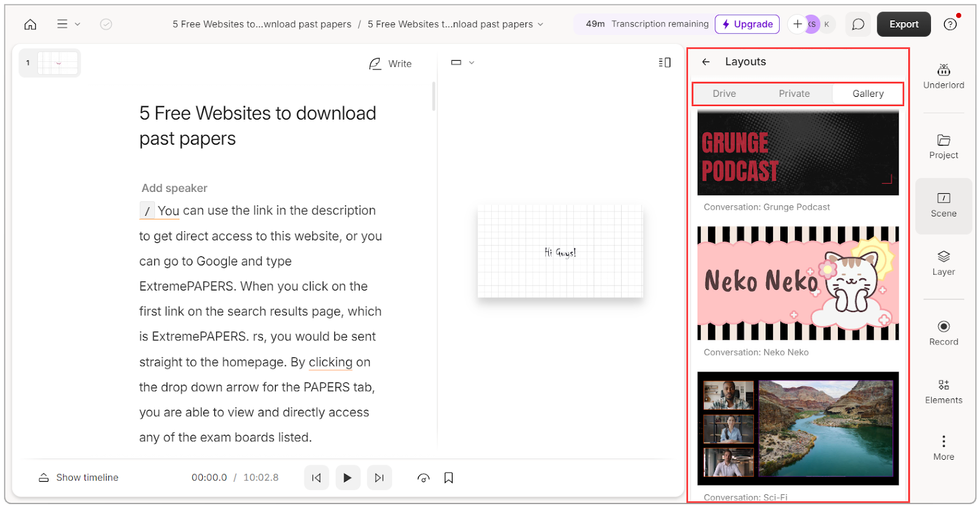Go back from Layouts panel
Viewport: 980px width, 507px height.
706,62
